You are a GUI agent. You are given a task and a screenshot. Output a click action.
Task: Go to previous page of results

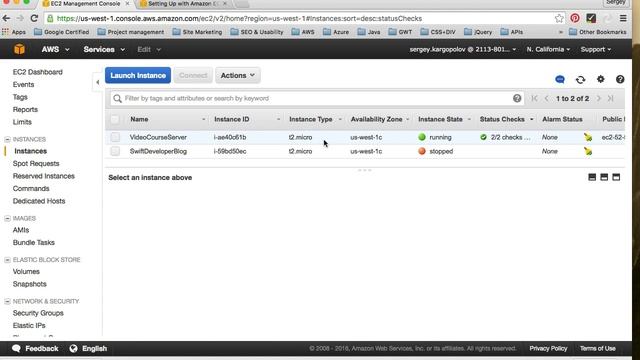pyautogui.click(x=547, y=98)
